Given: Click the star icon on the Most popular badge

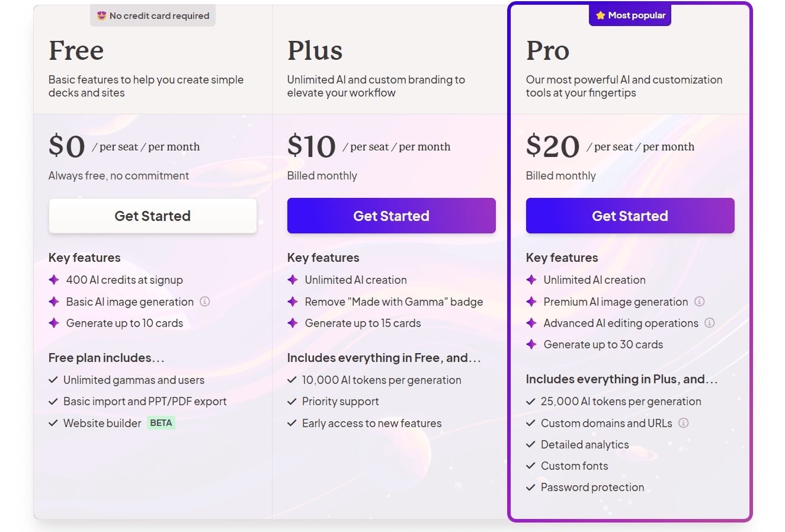Looking at the screenshot, I should tap(599, 15).
